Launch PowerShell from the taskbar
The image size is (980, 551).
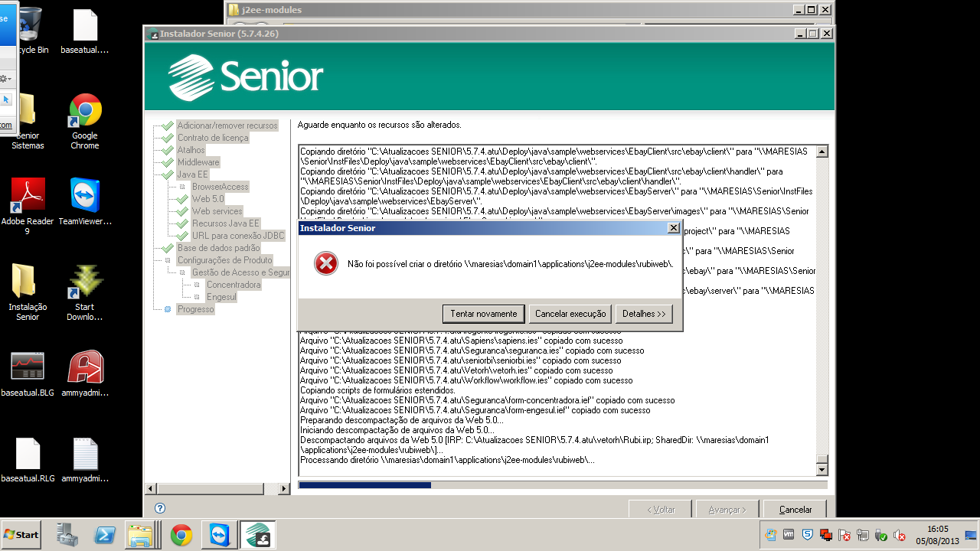point(104,535)
